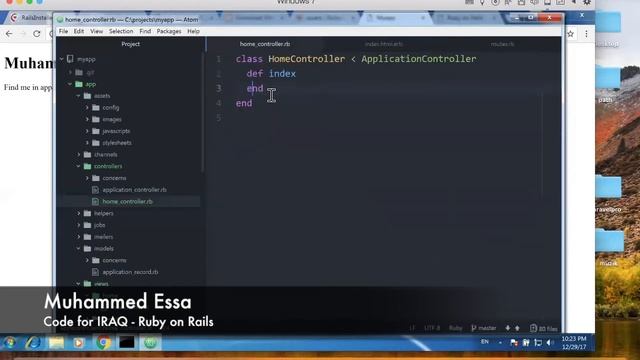Click the Ruby grammar selector in the status bar
This screenshot has height=360, width=640.
click(456, 328)
